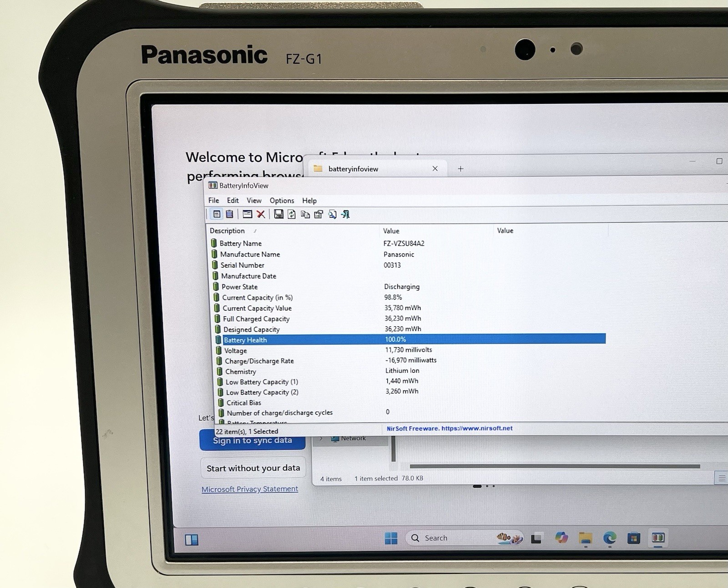Click the Copy Selected Items icon
This screenshot has height=588, width=728.
tap(305, 214)
